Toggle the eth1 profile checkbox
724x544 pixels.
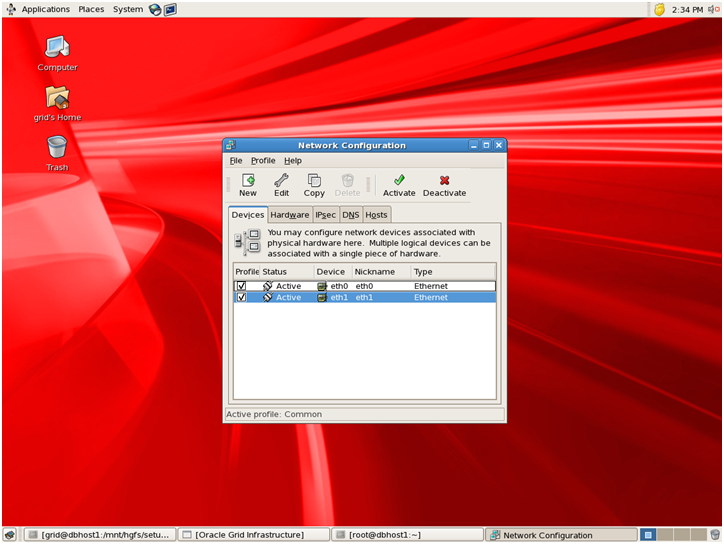[241, 297]
